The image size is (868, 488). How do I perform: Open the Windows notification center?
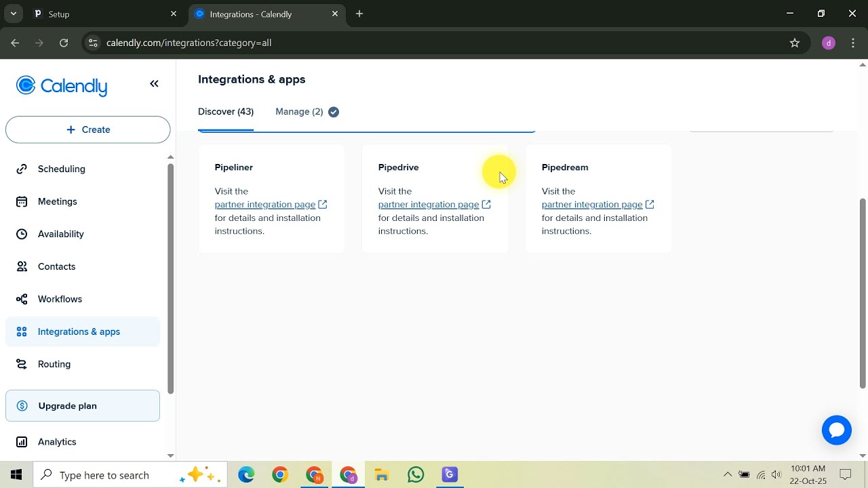click(x=846, y=474)
